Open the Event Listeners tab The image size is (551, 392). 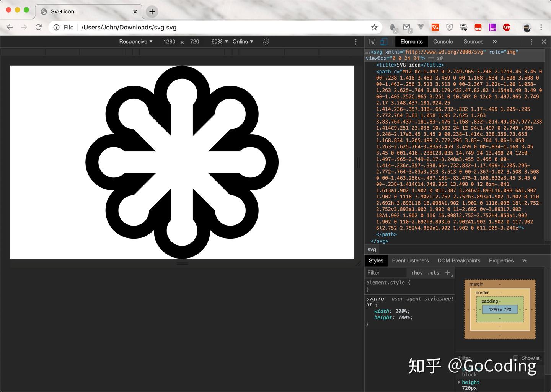point(410,260)
